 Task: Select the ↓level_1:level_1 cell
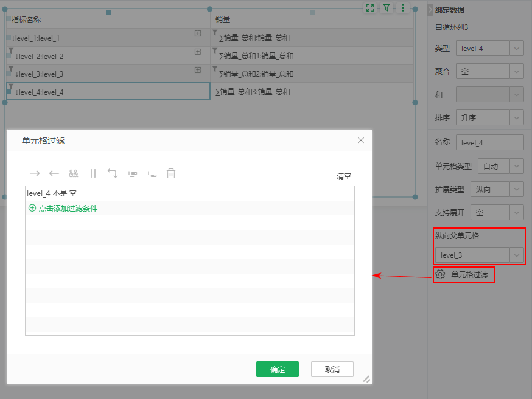pos(108,38)
